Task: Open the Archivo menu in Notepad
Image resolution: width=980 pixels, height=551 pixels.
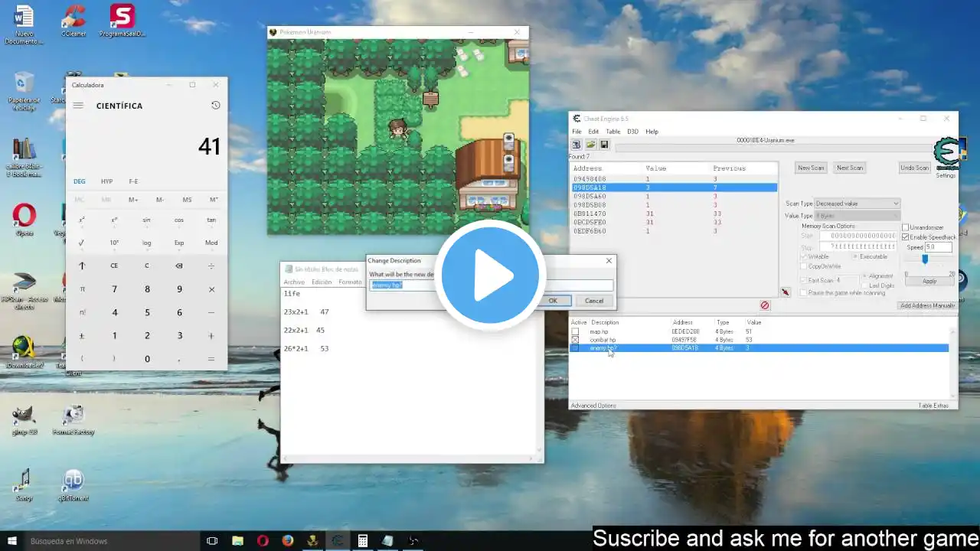Action: point(294,282)
